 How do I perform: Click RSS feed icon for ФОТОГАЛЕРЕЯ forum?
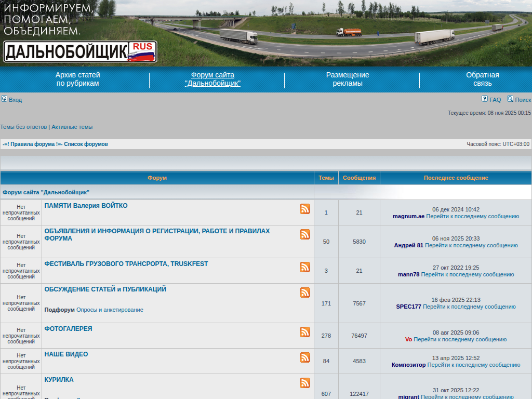tap(305, 332)
